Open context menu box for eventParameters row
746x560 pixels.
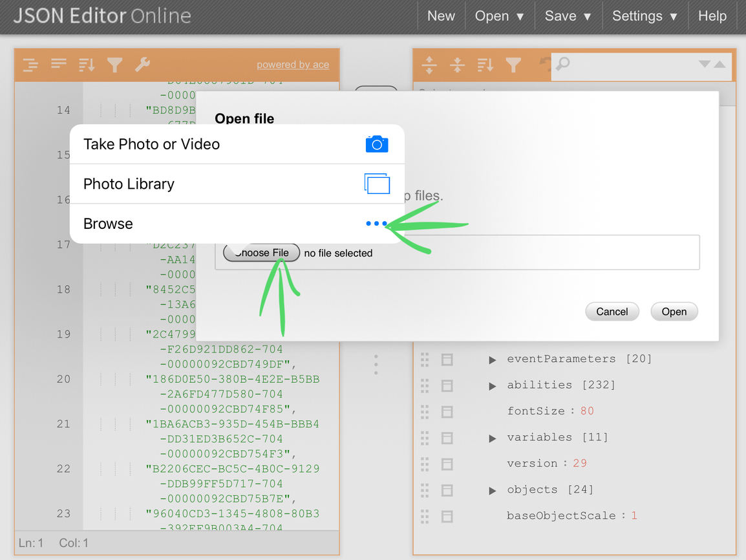[x=447, y=360]
